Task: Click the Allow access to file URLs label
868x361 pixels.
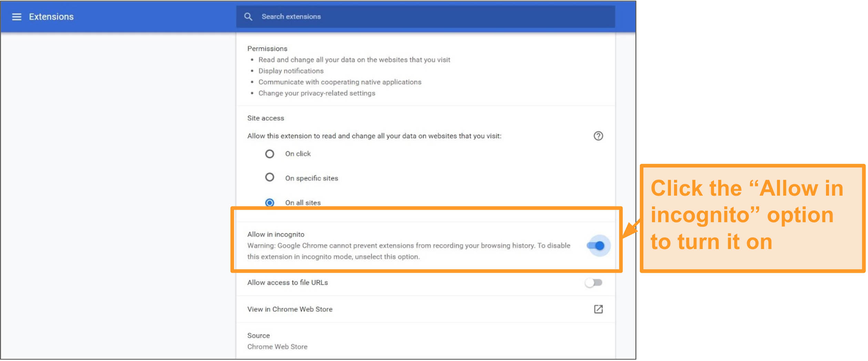Action: pos(288,283)
